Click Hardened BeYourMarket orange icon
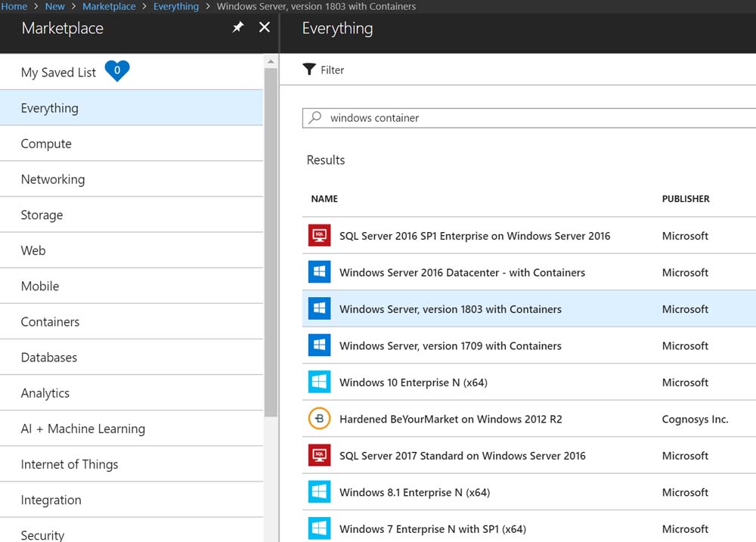This screenshot has height=542, width=756. pyautogui.click(x=320, y=419)
